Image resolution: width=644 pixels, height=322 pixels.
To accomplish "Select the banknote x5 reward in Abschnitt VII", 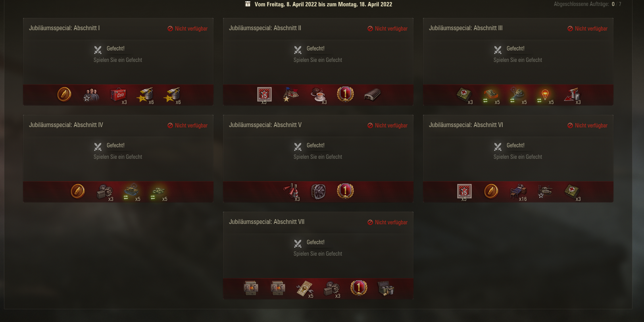I will coord(305,289).
